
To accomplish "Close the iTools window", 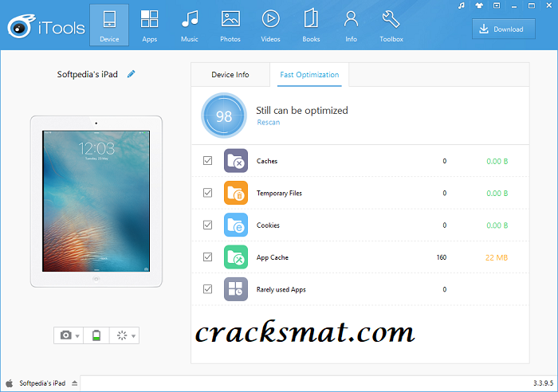I will point(548,6).
